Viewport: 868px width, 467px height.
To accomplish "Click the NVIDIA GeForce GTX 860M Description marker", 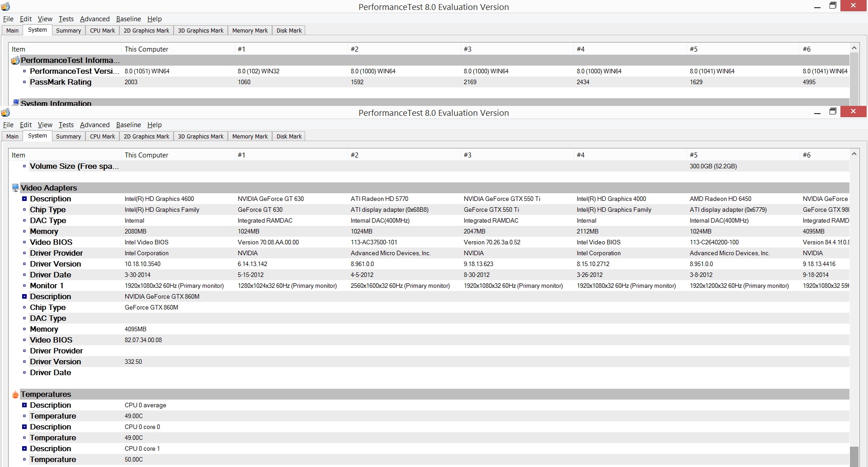I will click(x=24, y=296).
